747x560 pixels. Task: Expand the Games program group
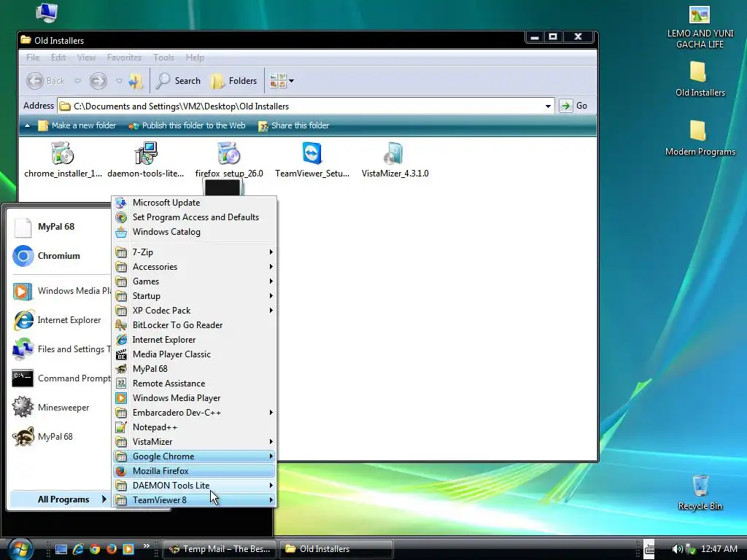194,281
